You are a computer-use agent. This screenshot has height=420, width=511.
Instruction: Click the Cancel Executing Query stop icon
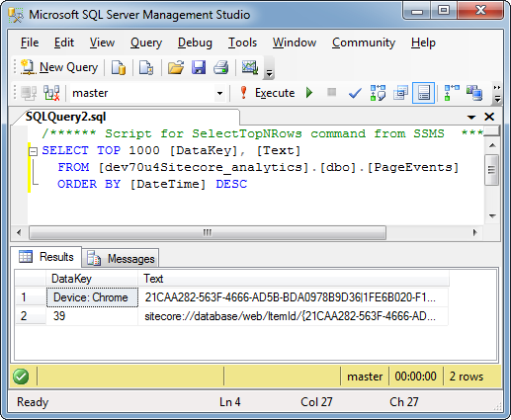click(x=331, y=92)
